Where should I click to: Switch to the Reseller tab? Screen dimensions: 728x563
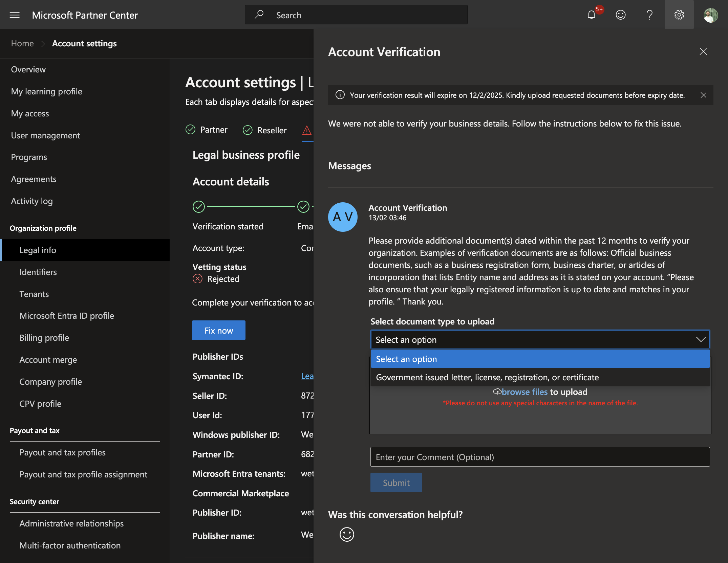(265, 130)
